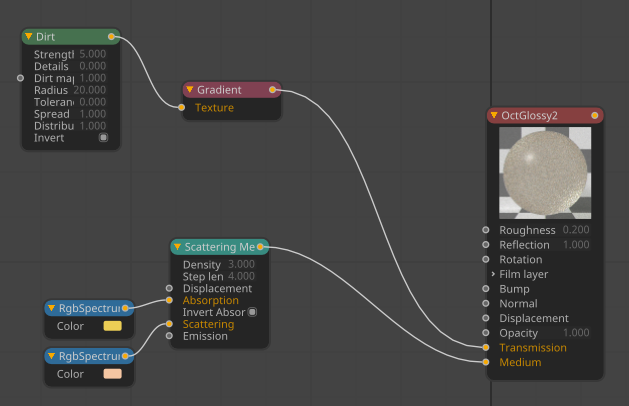
Task: Select the Scattering Medium node header
Action: 219,247
